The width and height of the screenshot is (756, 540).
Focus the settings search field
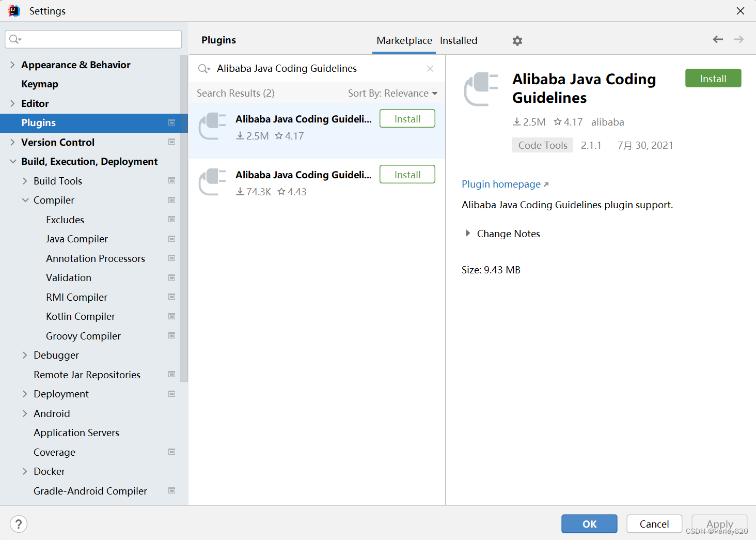93,39
